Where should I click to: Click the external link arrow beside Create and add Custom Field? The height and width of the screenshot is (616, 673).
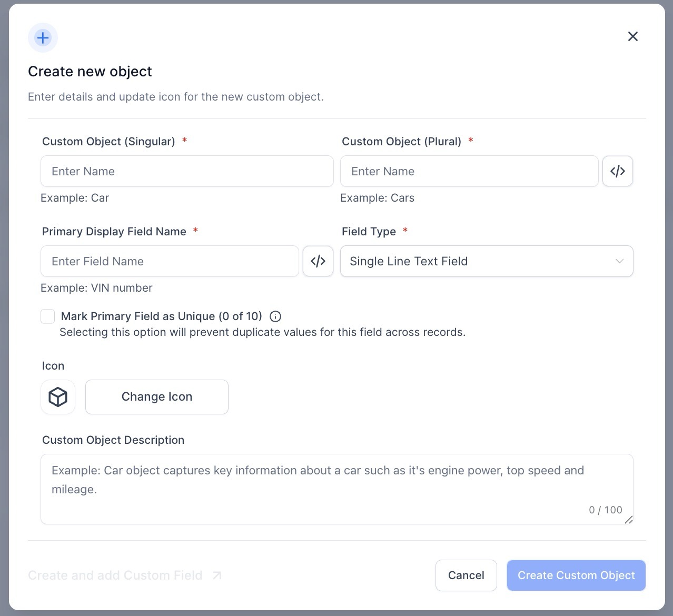pos(215,575)
